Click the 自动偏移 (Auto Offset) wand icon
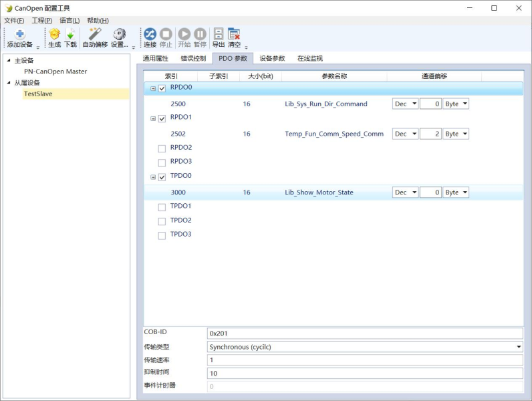Image resolution: width=532 pixels, height=401 pixels. (95, 35)
